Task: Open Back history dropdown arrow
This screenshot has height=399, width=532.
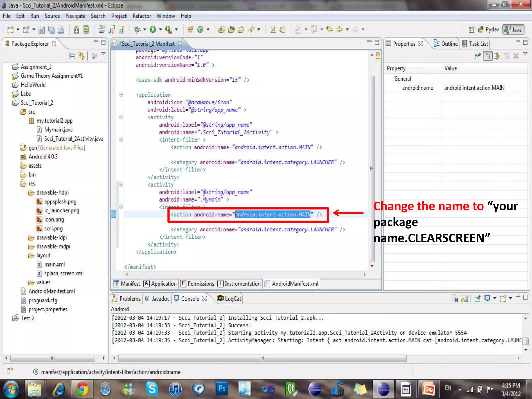Action: point(347,29)
